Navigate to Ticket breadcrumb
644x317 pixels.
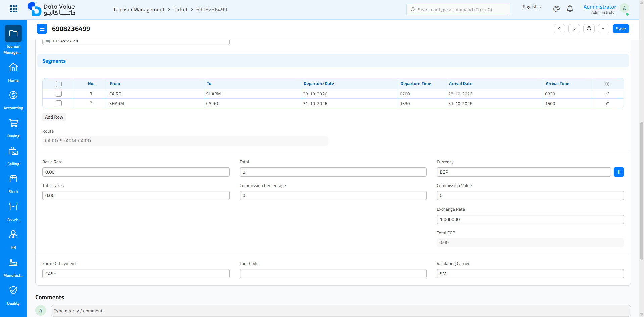181,10
